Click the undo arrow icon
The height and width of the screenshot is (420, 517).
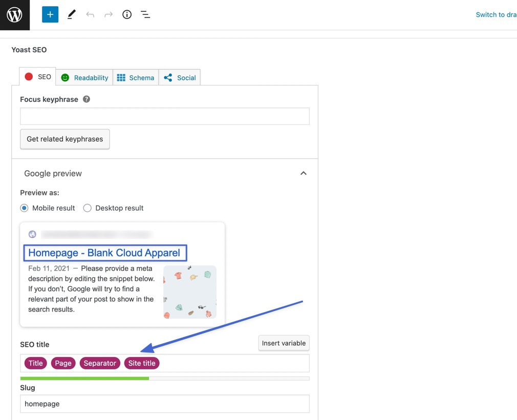(90, 15)
